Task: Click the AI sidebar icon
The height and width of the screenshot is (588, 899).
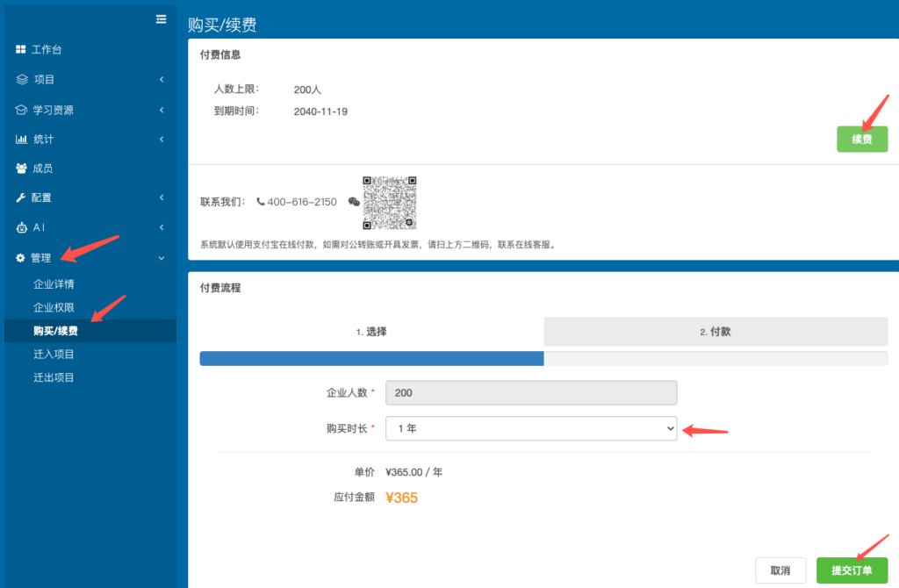Action: (x=19, y=227)
